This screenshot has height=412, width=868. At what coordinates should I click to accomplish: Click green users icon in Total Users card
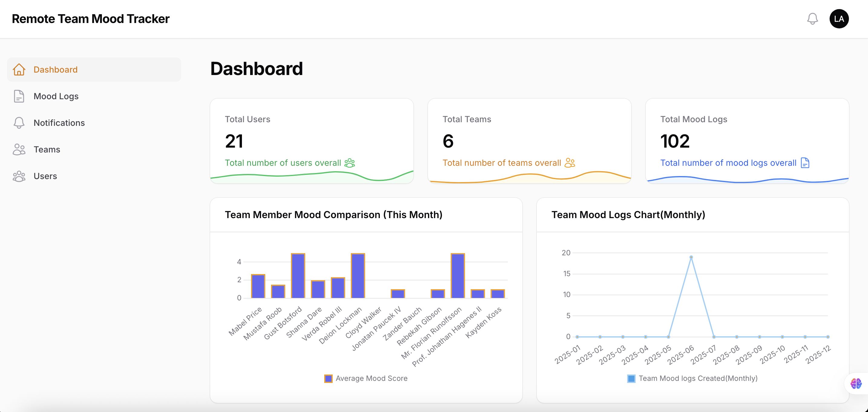click(349, 163)
